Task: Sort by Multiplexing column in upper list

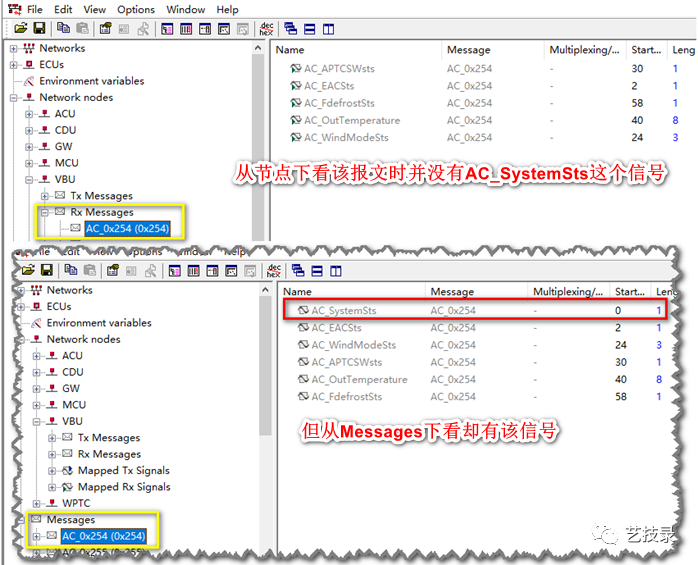Action: [585, 50]
